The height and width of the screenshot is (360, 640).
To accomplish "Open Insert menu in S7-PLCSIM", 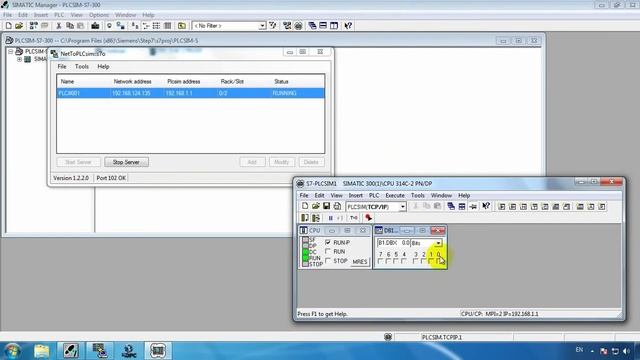I will [356, 196].
